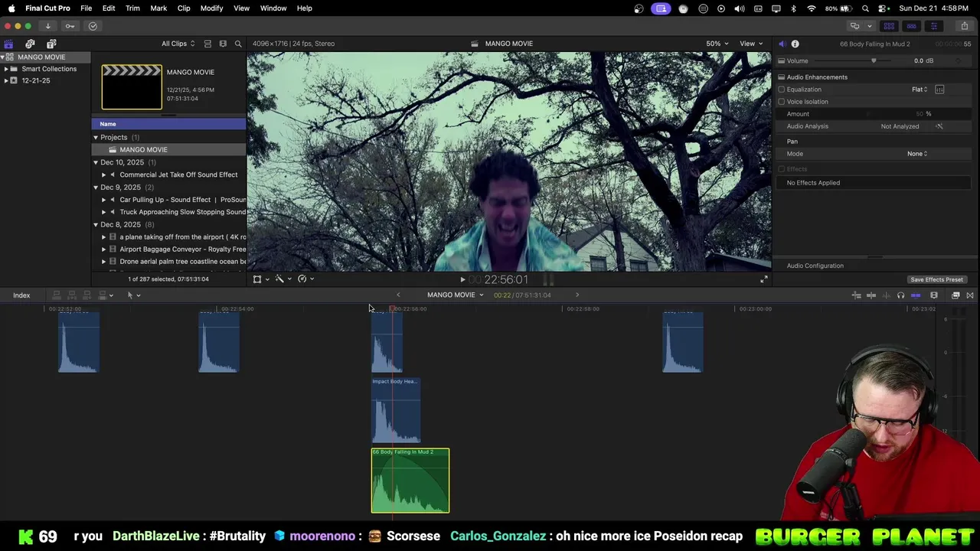Open the Libraries sidebar clapperboard icon

(8, 44)
